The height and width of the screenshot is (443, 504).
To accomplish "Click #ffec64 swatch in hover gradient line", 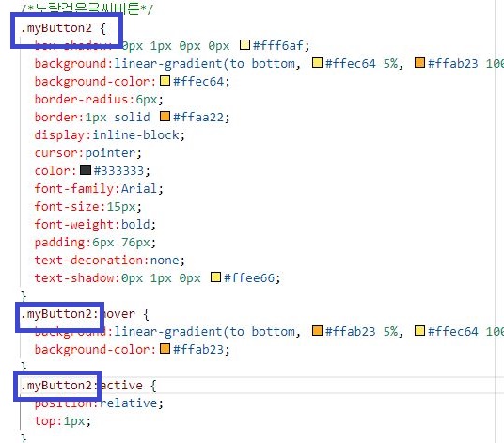I will click(x=419, y=330).
